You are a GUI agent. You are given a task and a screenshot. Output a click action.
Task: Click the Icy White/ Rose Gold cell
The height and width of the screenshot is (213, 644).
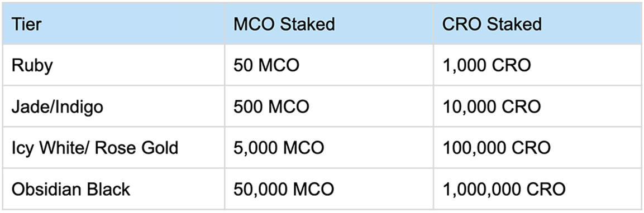(113, 147)
